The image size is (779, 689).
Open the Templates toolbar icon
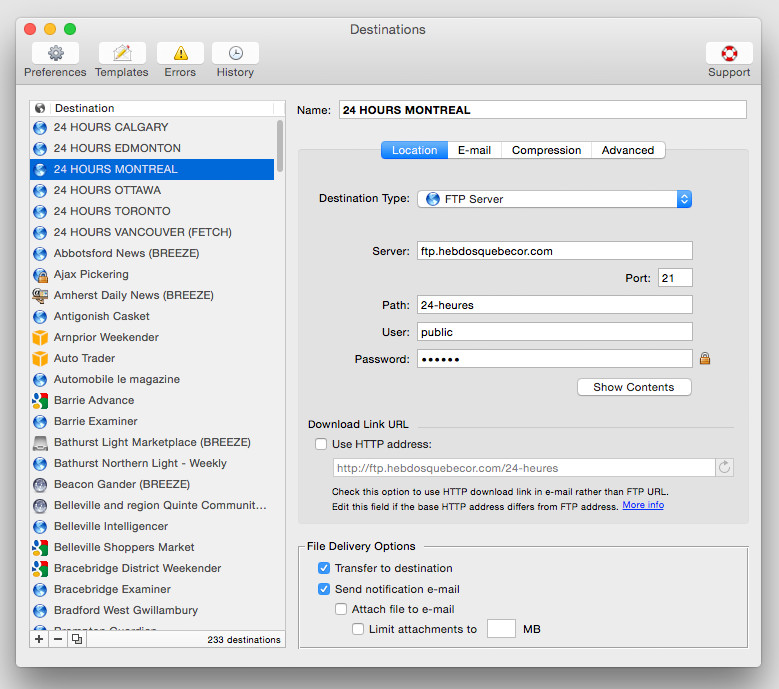pos(122,53)
